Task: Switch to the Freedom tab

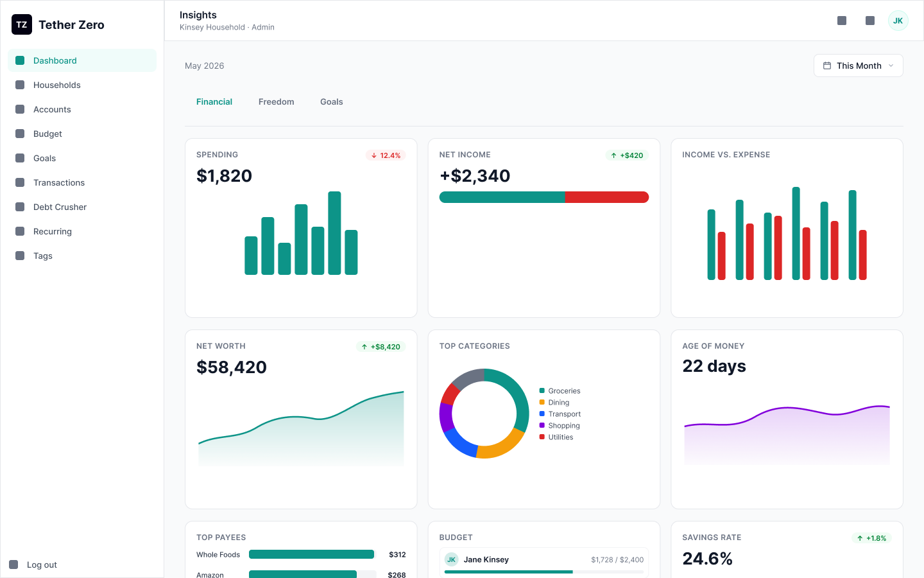Action: tap(277, 101)
